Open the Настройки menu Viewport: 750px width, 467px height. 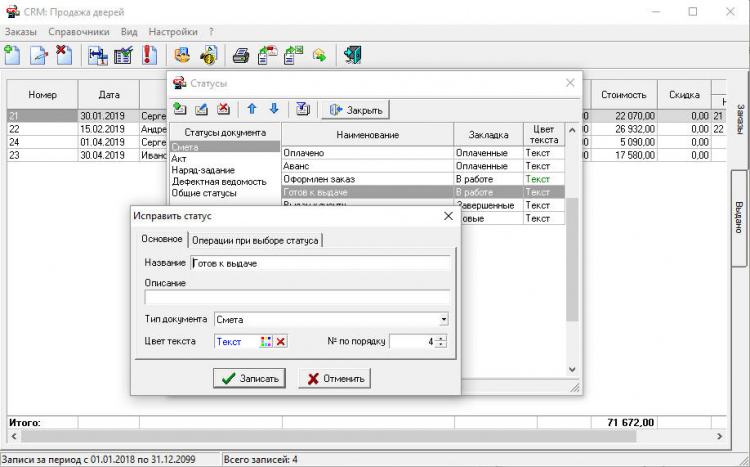173,32
